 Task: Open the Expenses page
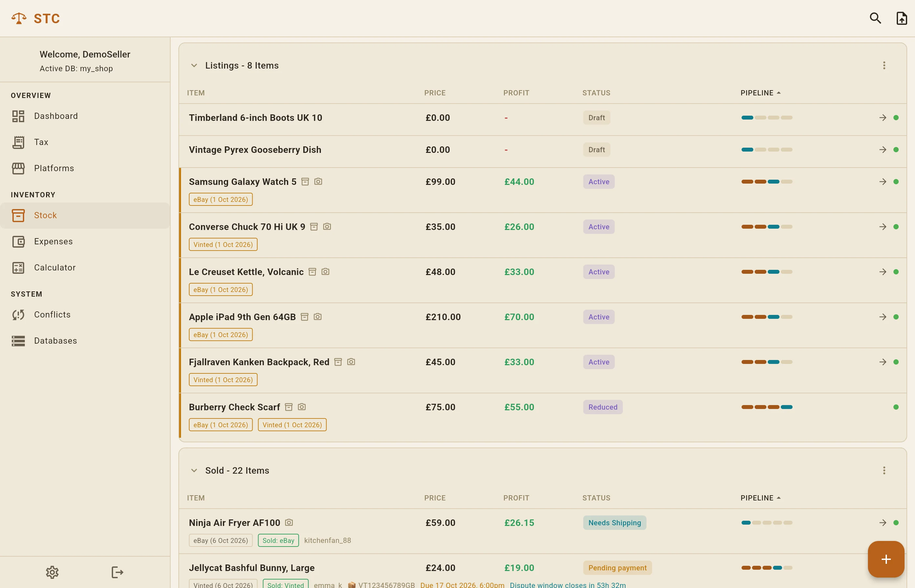coord(85,242)
